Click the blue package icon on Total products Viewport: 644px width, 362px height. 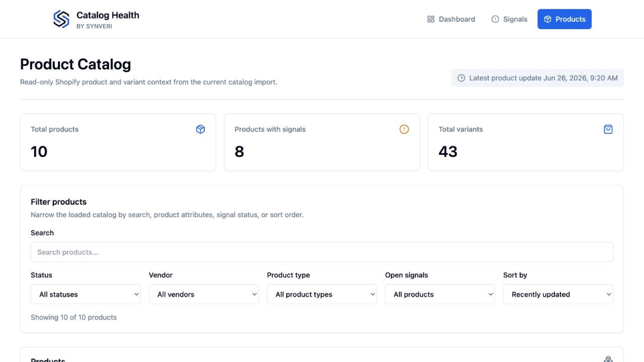point(200,129)
